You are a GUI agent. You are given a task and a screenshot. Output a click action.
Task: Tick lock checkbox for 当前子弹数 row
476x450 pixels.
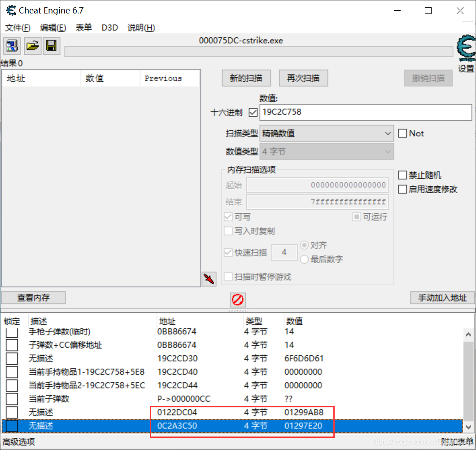tap(12, 399)
